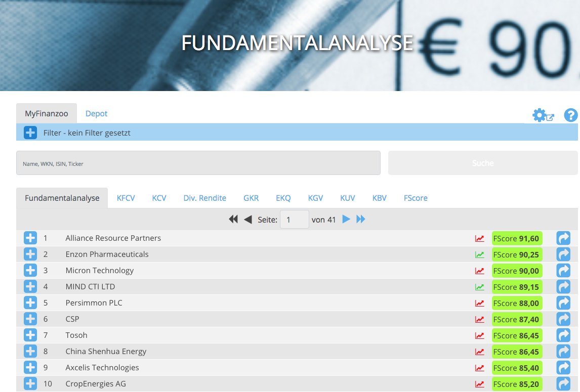580x392 pixels.
Task: Expand the filter panel plus button
Action: click(30, 133)
